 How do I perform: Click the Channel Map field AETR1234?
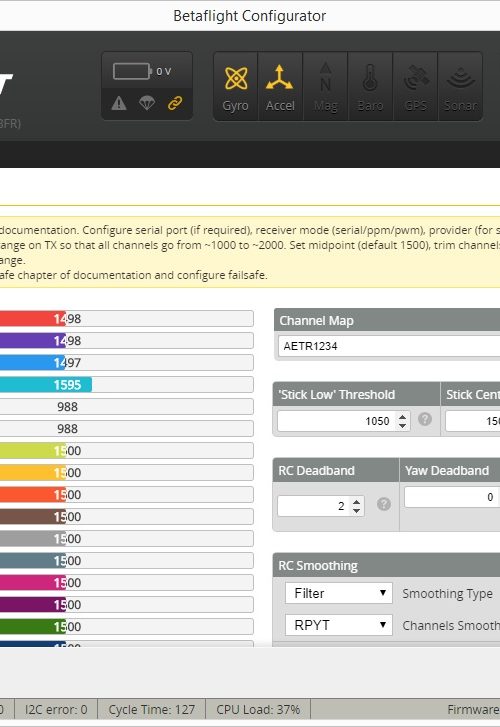pyautogui.click(x=389, y=346)
